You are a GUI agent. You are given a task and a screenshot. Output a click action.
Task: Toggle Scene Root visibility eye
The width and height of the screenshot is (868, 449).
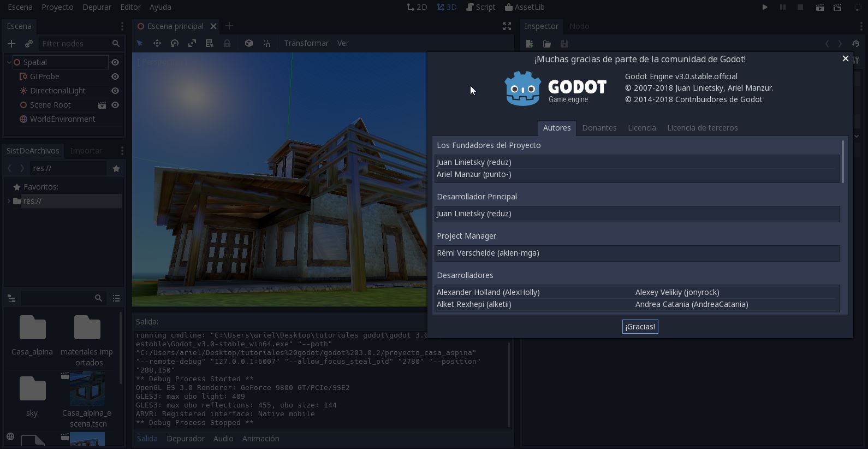point(115,105)
